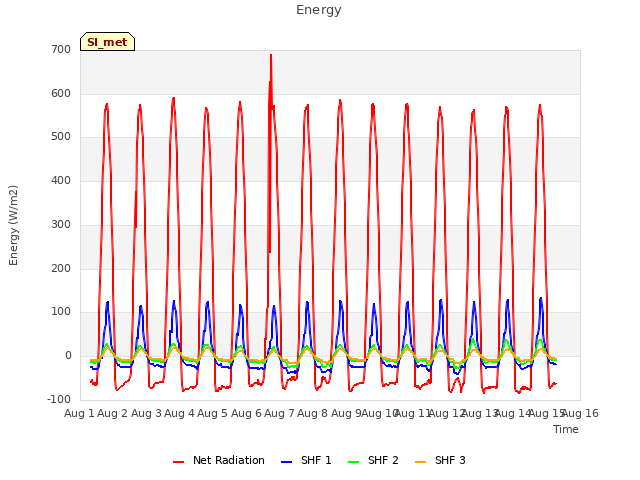Click the Aug 8 x-axis label
The width and height of the screenshot is (640, 480).
(x=312, y=413)
